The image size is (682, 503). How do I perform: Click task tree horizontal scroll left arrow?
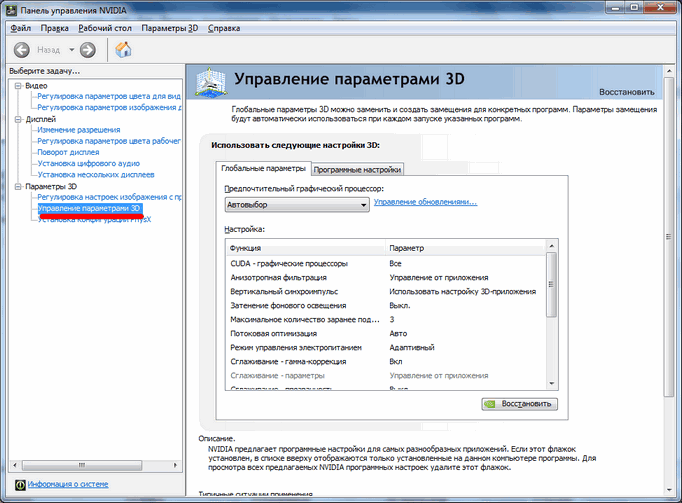click(x=15, y=465)
